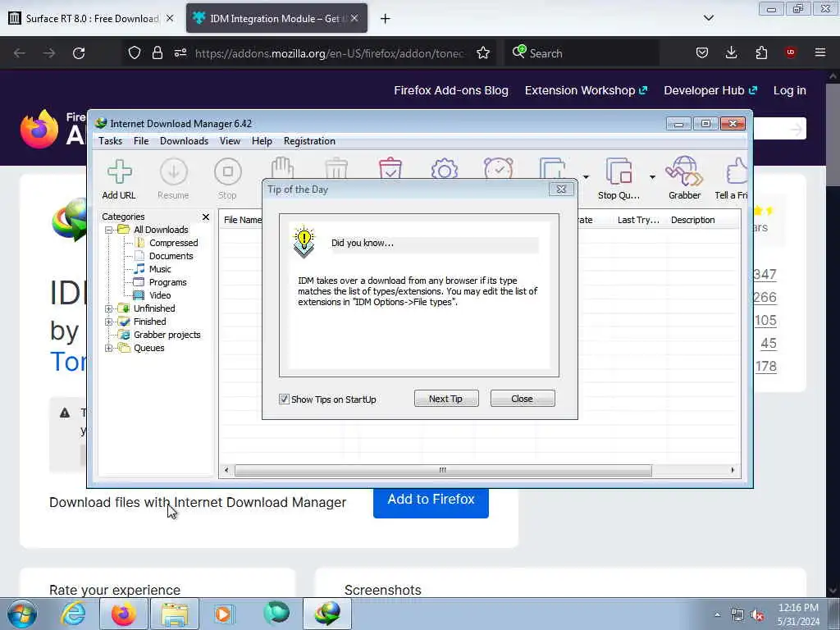
Task: Open Windows Explorer folder in taskbar
Action: click(x=175, y=614)
